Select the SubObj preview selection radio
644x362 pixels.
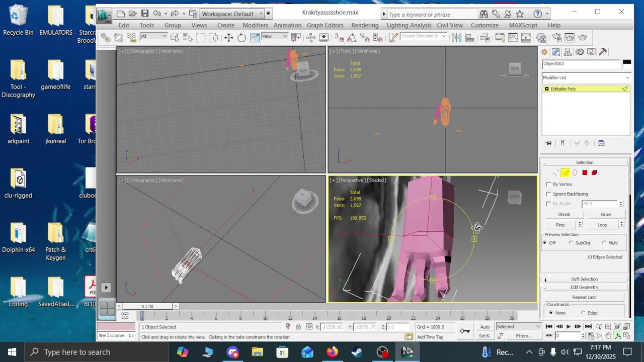571,243
